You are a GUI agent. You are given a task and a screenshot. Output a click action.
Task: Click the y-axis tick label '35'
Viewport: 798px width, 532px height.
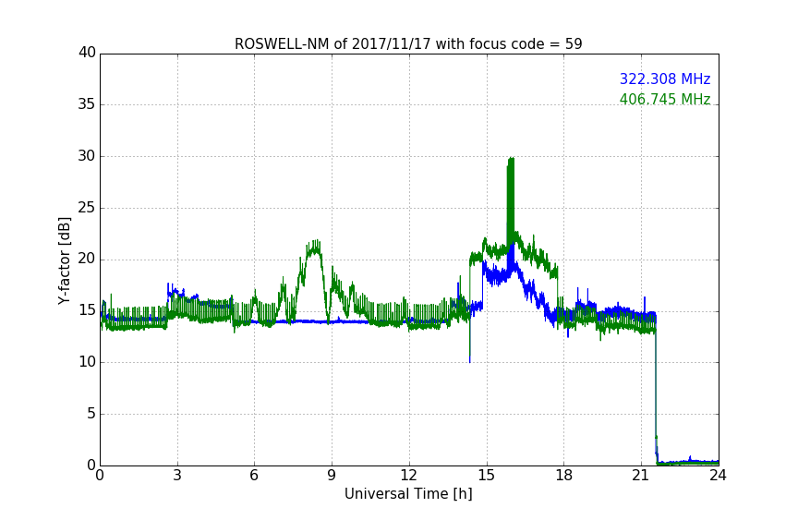pos(87,104)
